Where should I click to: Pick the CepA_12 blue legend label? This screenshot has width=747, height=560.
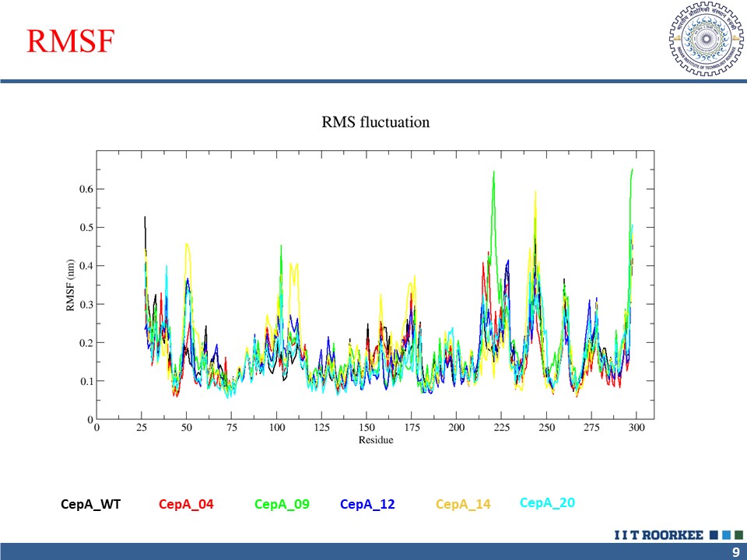[367, 505]
